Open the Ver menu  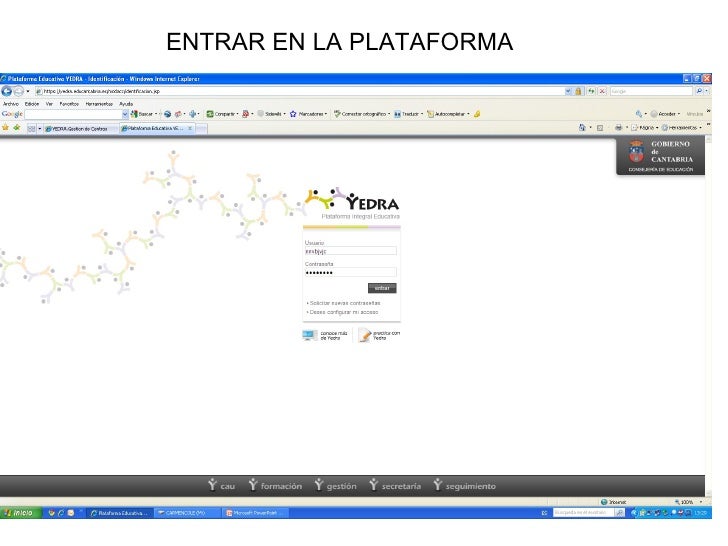[x=49, y=104]
